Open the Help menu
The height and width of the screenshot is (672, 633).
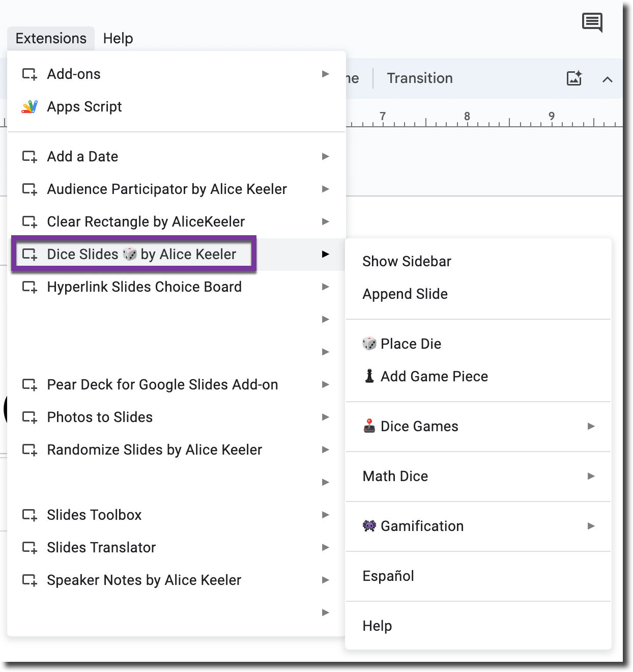click(x=118, y=38)
